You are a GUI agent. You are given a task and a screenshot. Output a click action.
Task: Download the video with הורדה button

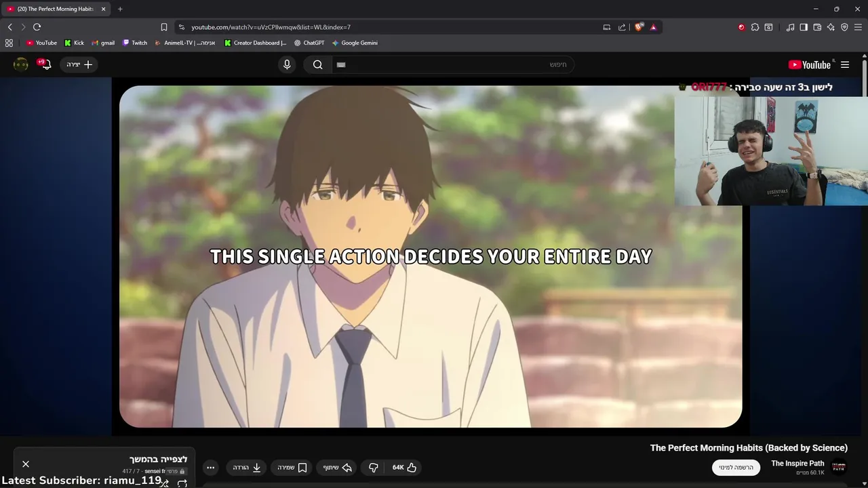(x=247, y=468)
